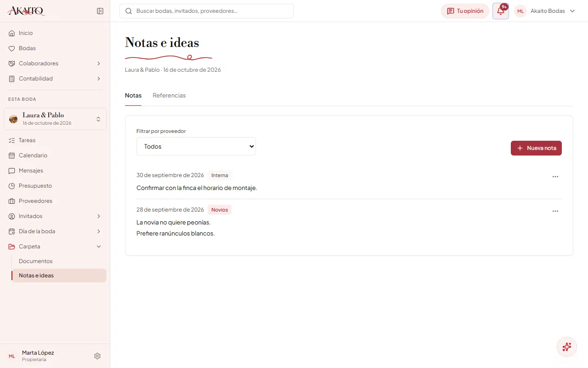The width and height of the screenshot is (588, 368).
Task: Open Documentos in the sidebar
Action: click(x=36, y=261)
